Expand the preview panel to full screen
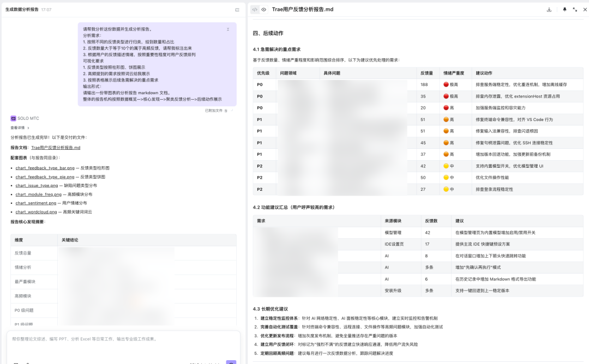Viewport: 589px width, 364px height. [575, 9]
